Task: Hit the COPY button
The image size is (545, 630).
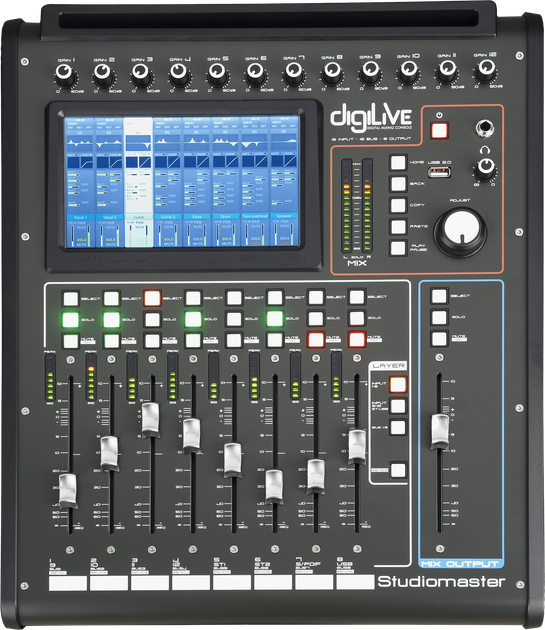Action: coord(398,205)
